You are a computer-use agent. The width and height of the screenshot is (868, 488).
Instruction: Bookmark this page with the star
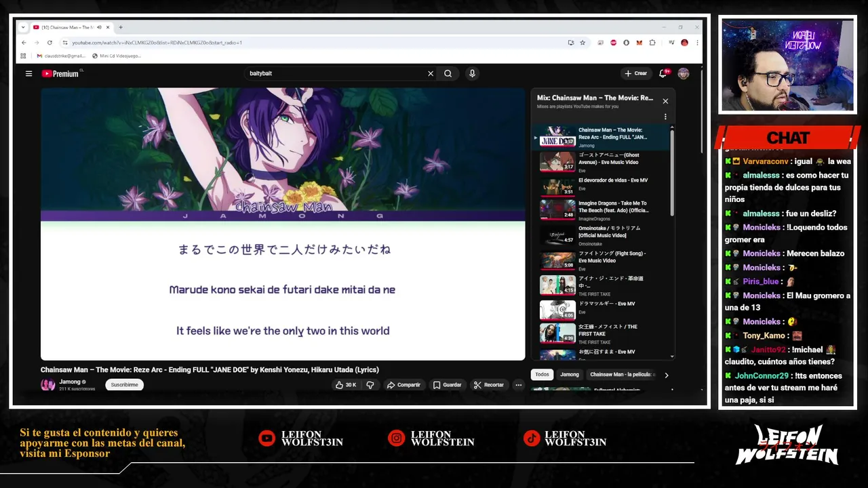[x=582, y=43]
